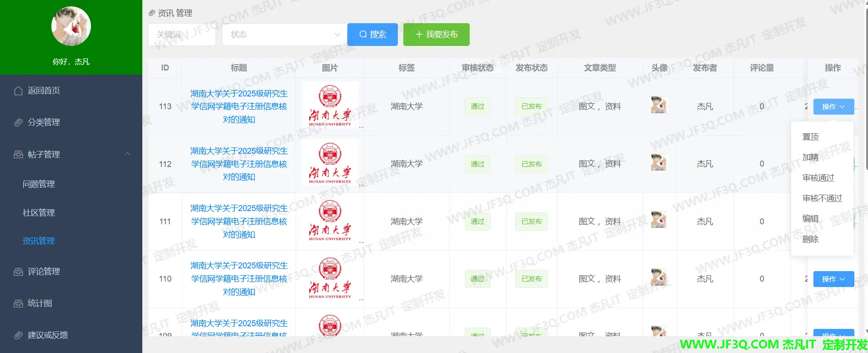Click the green 我要发布 button
The width and height of the screenshot is (868, 353).
(x=436, y=35)
